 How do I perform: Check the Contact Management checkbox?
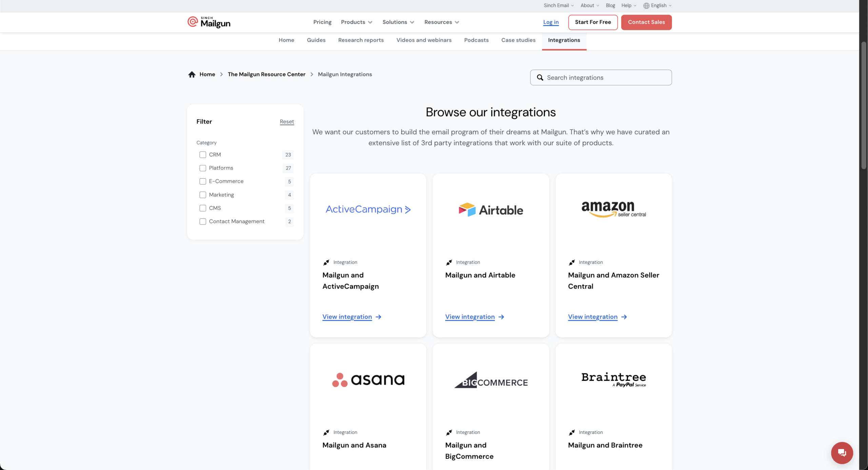203,222
